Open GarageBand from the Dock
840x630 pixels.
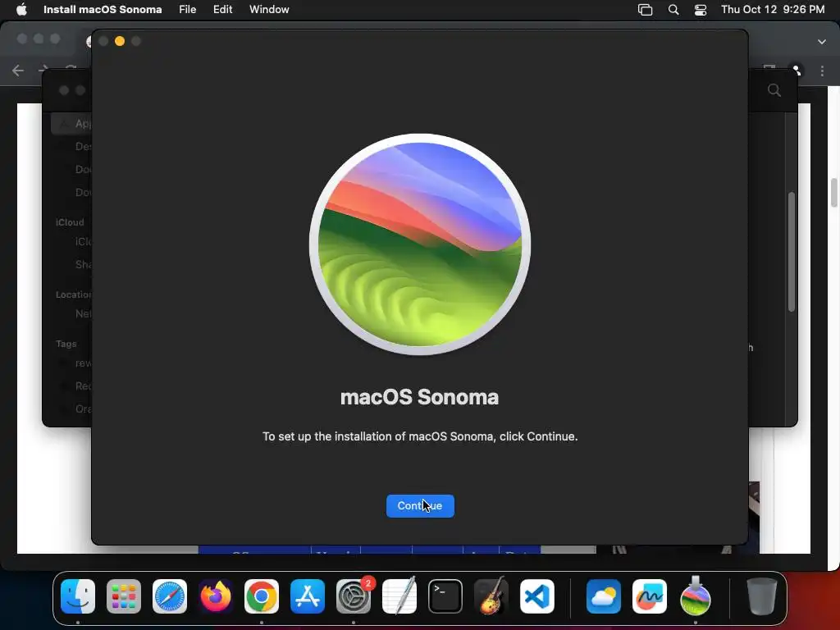click(x=491, y=596)
